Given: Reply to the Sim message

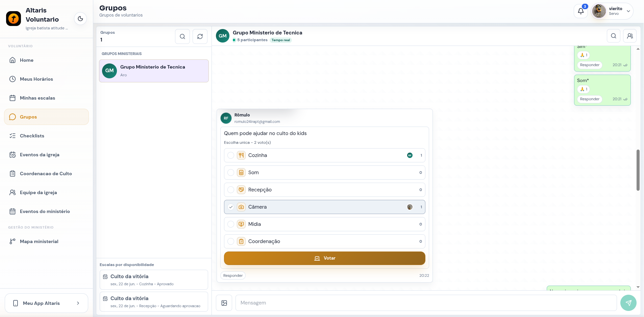Looking at the screenshot, I should (590, 65).
